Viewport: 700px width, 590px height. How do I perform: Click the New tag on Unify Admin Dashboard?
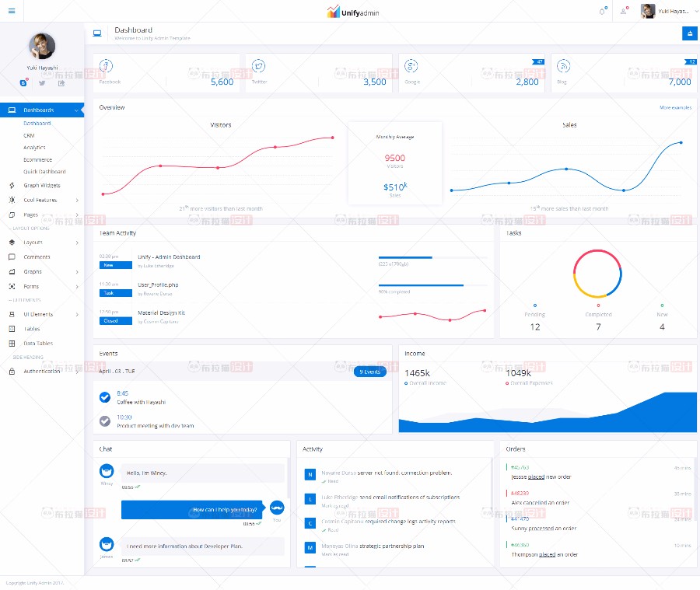point(116,266)
